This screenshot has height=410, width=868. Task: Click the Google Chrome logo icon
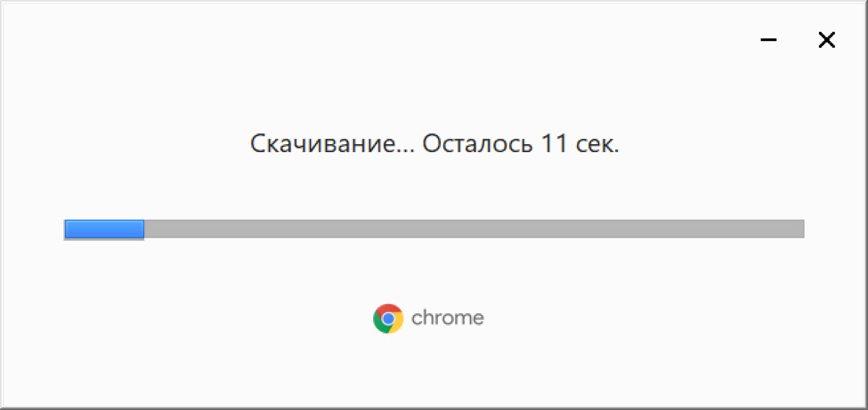[388, 318]
